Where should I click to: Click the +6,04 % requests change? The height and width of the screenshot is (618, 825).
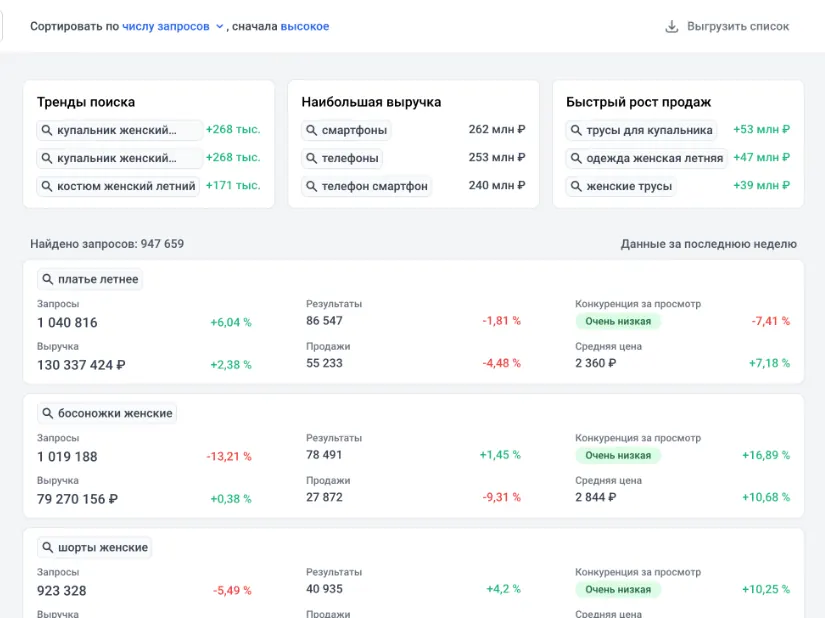coord(231,322)
